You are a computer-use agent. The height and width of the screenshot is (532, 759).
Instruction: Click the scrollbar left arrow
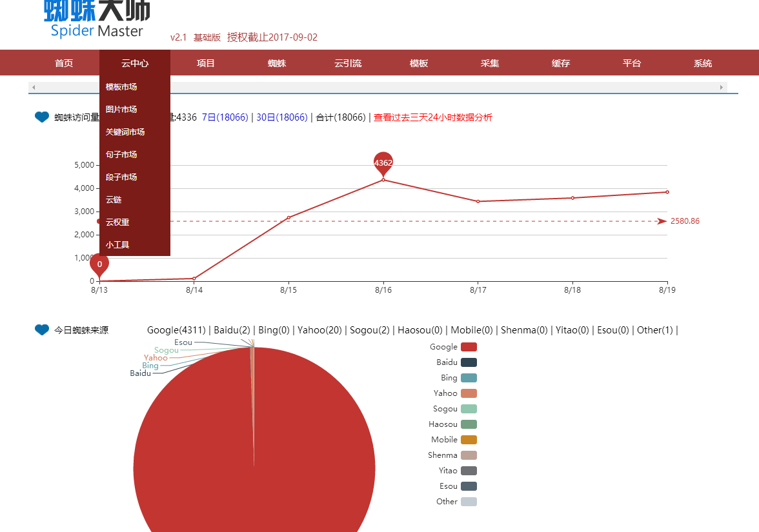[x=34, y=87]
